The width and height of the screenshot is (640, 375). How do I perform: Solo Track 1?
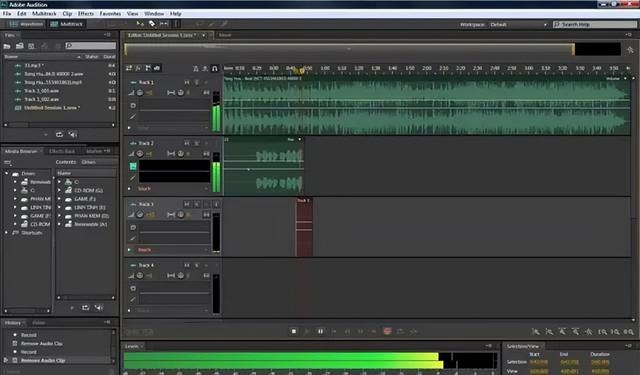pos(197,82)
